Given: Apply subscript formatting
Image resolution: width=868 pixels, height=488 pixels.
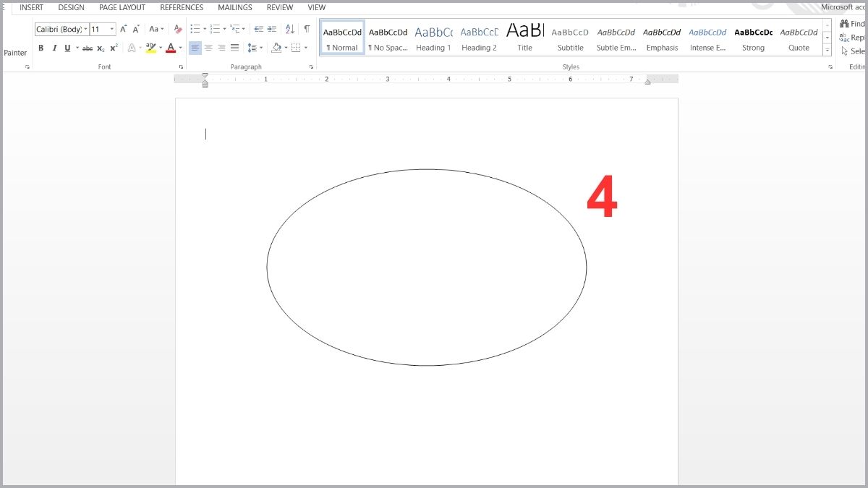Looking at the screenshot, I should [101, 48].
